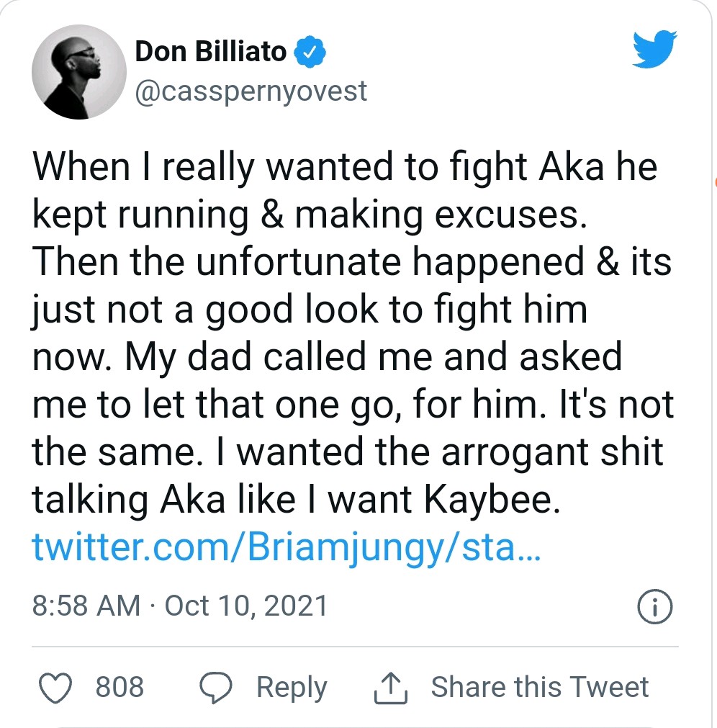Screen dimensions: 717x728
Task: Click the @casspernyovest handle
Action: (x=250, y=91)
